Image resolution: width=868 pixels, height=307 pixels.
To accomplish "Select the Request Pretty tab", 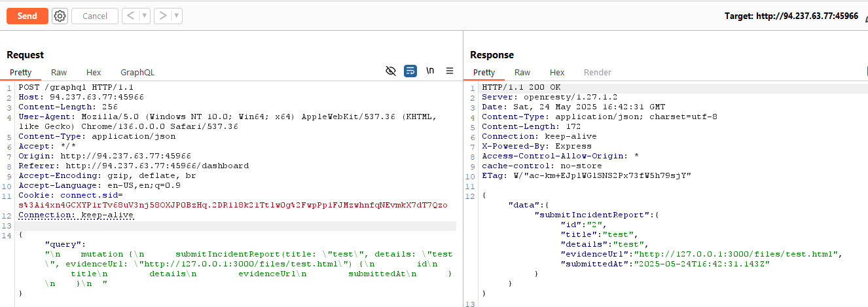I will pos(20,73).
